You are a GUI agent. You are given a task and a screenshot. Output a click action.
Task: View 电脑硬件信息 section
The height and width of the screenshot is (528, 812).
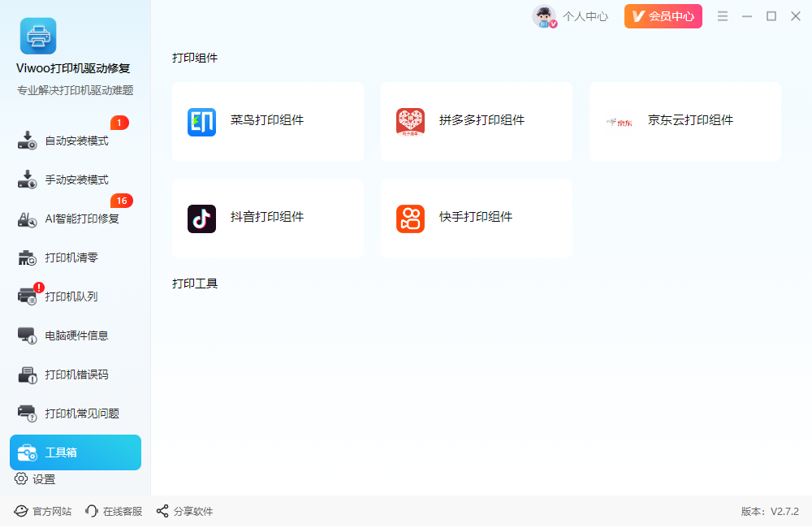(x=75, y=335)
